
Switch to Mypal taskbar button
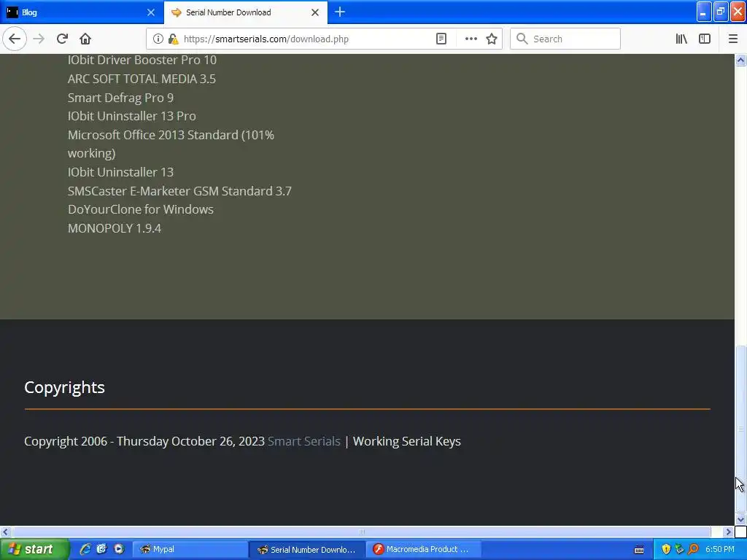(190, 549)
